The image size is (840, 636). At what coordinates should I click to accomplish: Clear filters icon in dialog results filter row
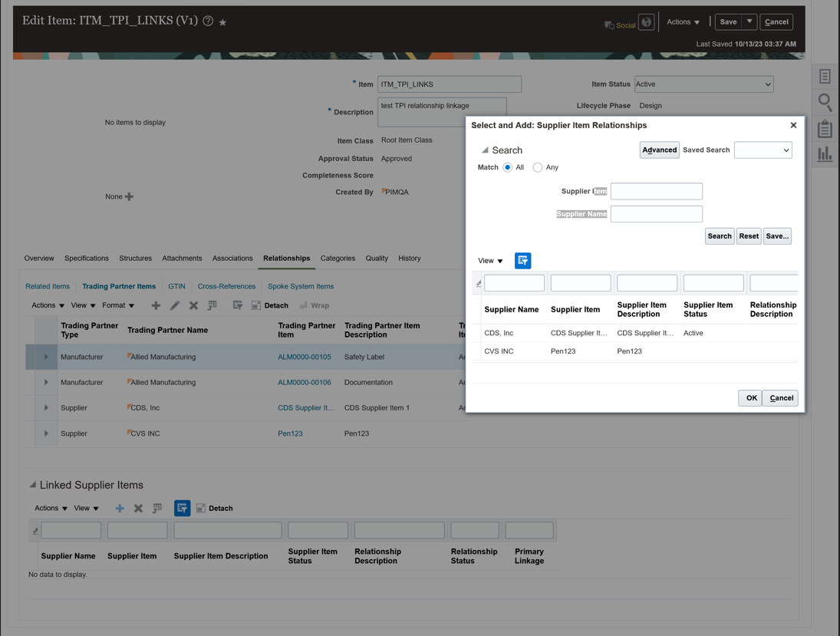click(x=479, y=283)
